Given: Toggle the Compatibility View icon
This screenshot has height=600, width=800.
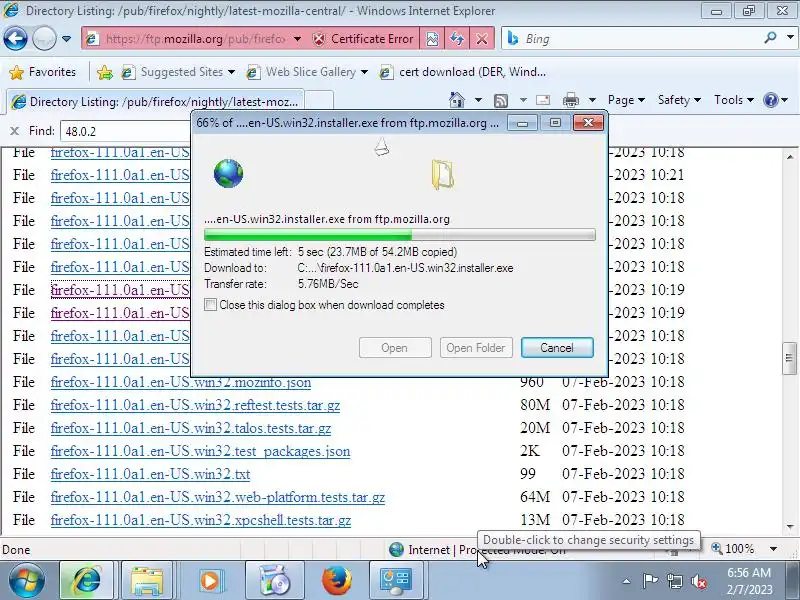Looking at the screenshot, I should [x=432, y=39].
